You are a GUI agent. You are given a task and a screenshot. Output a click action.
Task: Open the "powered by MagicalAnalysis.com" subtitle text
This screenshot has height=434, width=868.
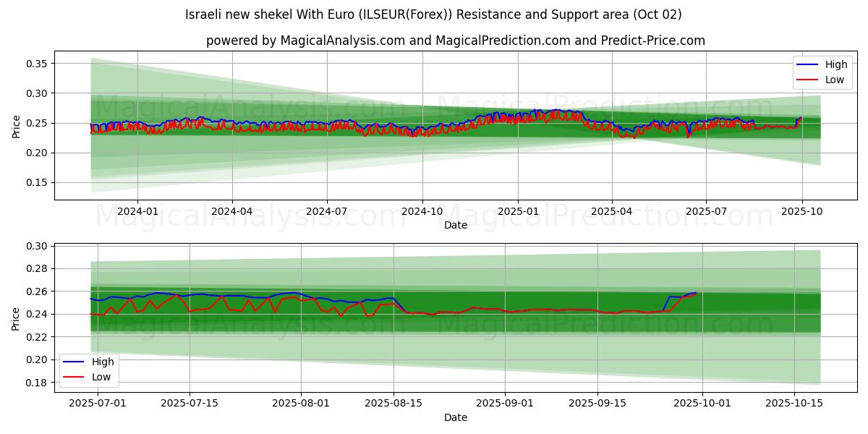[455, 41]
